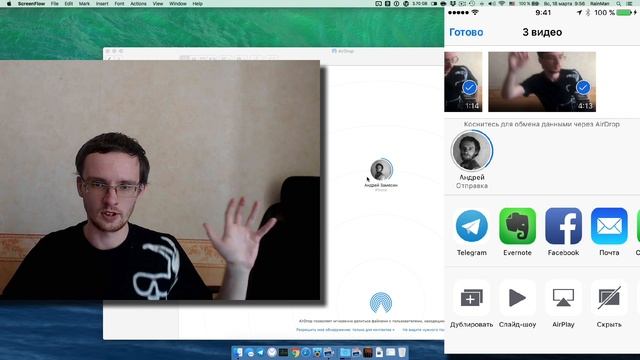Share the videos to Facebook
This screenshot has width=640, height=360.
[x=563, y=232]
